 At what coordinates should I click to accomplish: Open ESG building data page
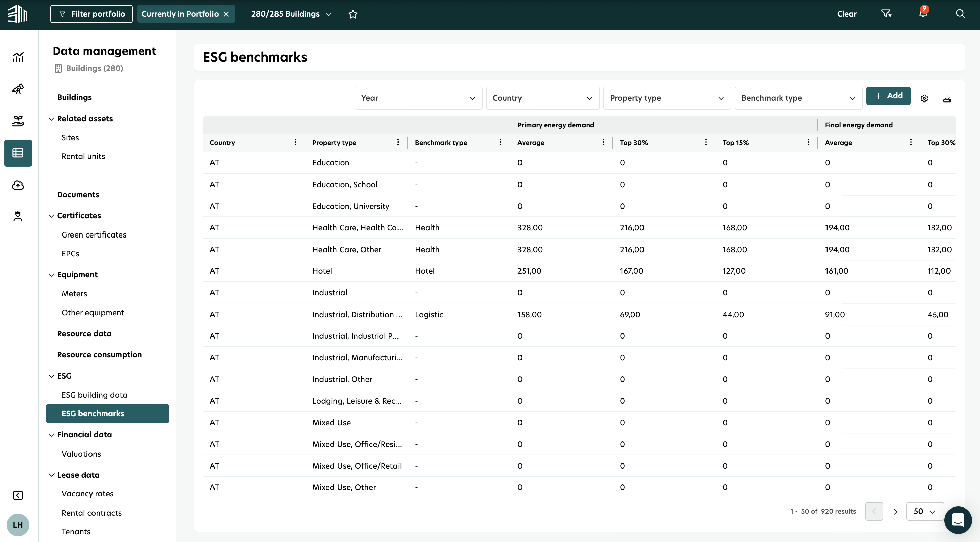pyautogui.click(x=95, y=395)
